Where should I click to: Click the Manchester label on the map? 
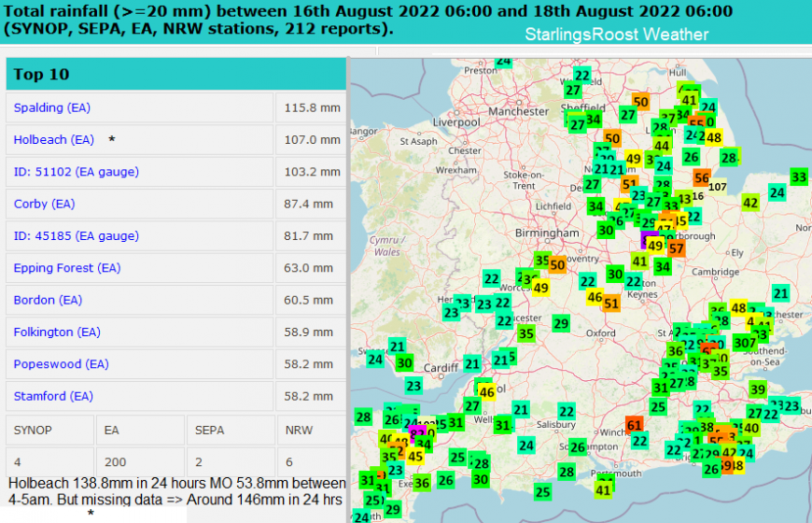pyautogui.click(x=518, y=111)
